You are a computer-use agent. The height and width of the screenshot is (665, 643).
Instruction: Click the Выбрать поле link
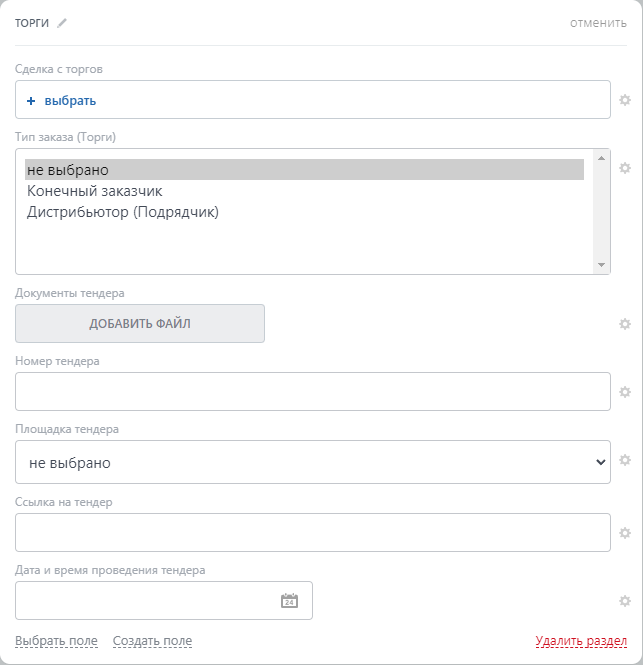coord(56,641)
